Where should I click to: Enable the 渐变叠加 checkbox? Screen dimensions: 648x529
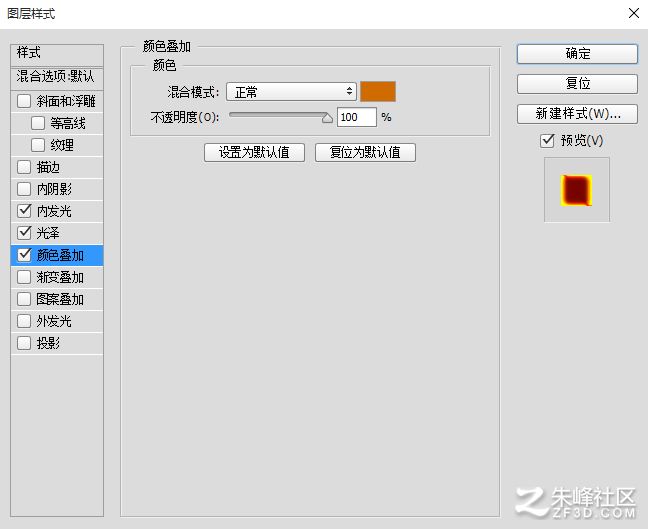[x=24, y=277]
